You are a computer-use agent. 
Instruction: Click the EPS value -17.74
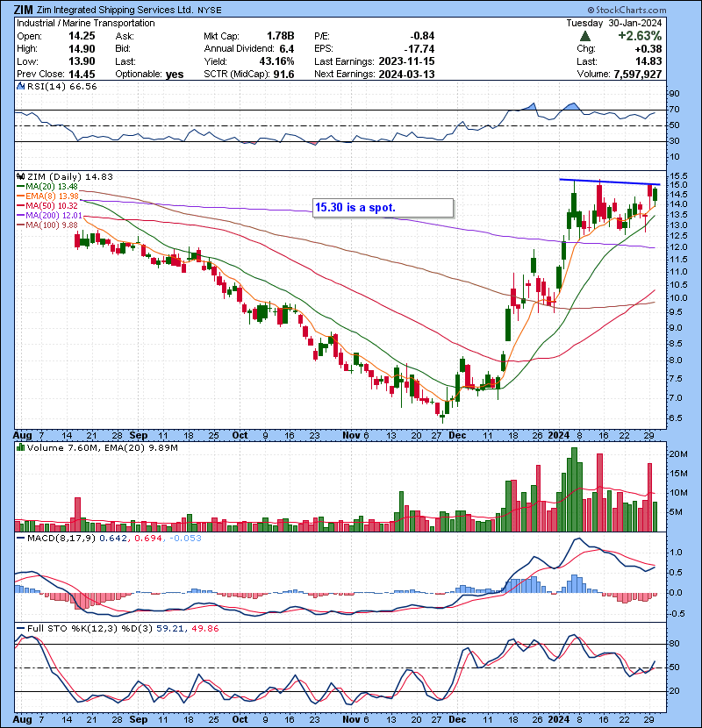click(419, 49)
